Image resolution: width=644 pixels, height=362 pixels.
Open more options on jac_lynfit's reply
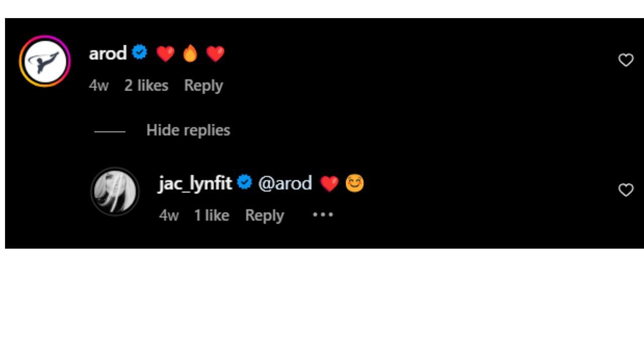tap(323, 215)
